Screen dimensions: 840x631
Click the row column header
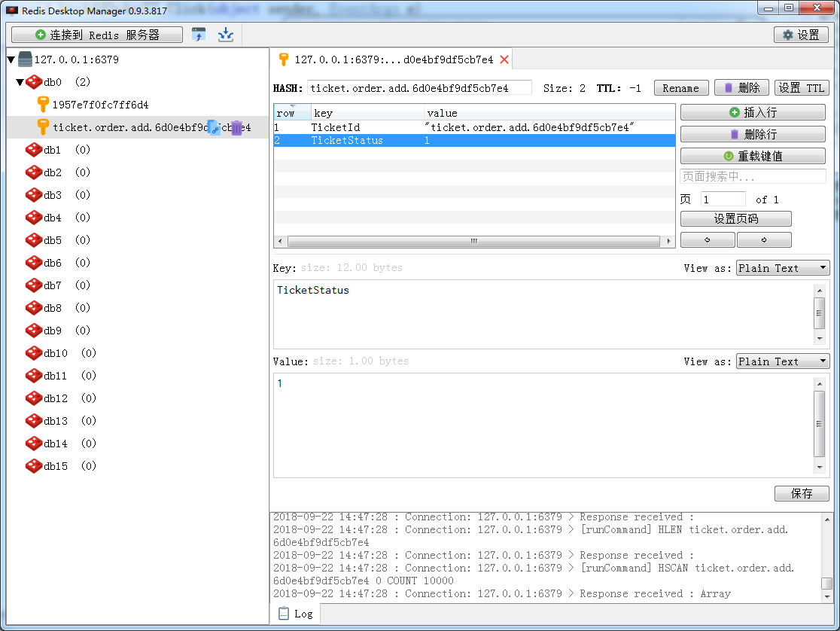293,113
